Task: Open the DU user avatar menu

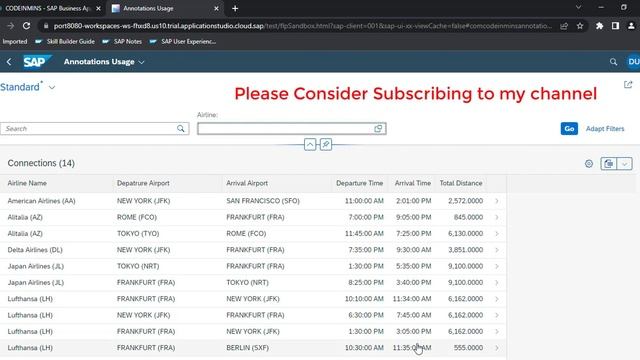Action: 633,62
